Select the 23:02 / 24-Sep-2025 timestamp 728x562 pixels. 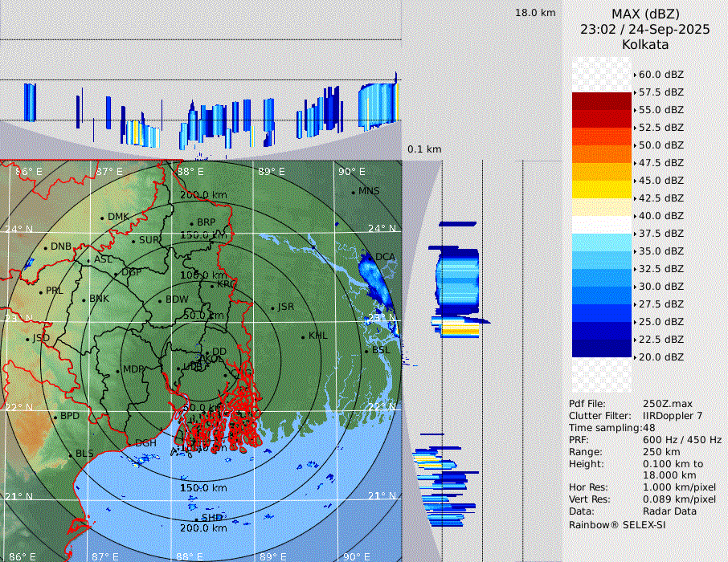click(645, 29)
